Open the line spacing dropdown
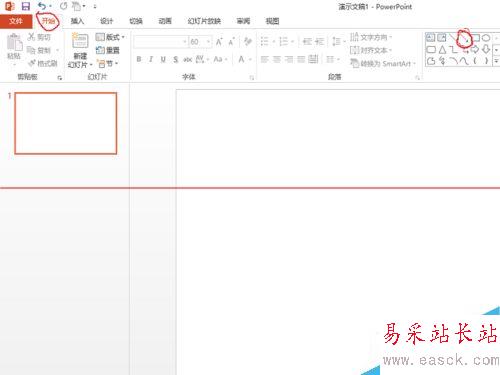 [x=339, y=41]
